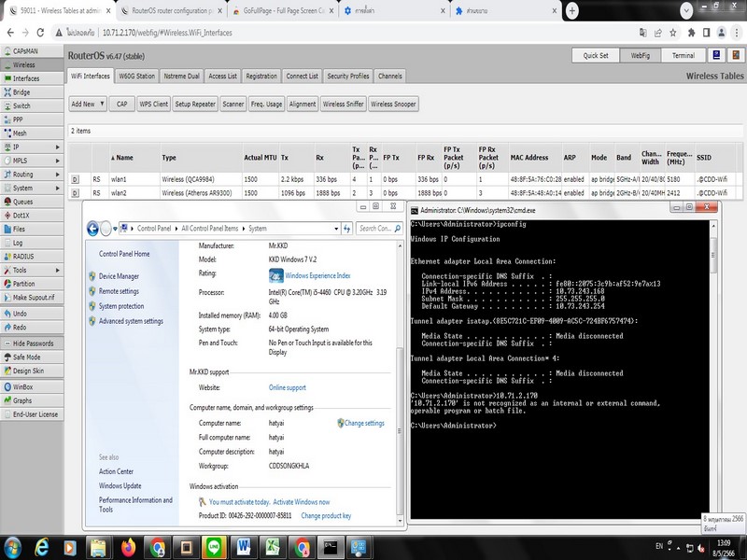Open the RouterOS router configuration tab

(x=173, y=10)
